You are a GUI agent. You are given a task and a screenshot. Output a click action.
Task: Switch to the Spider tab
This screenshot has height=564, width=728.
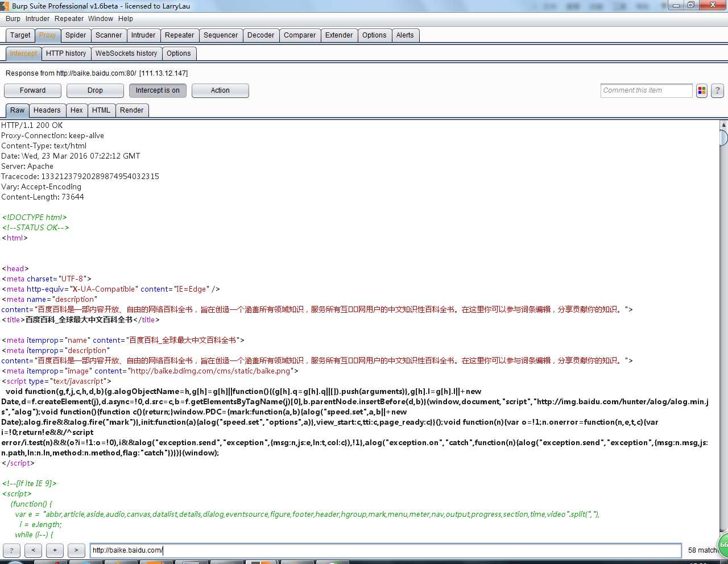[x=76, y=35]
